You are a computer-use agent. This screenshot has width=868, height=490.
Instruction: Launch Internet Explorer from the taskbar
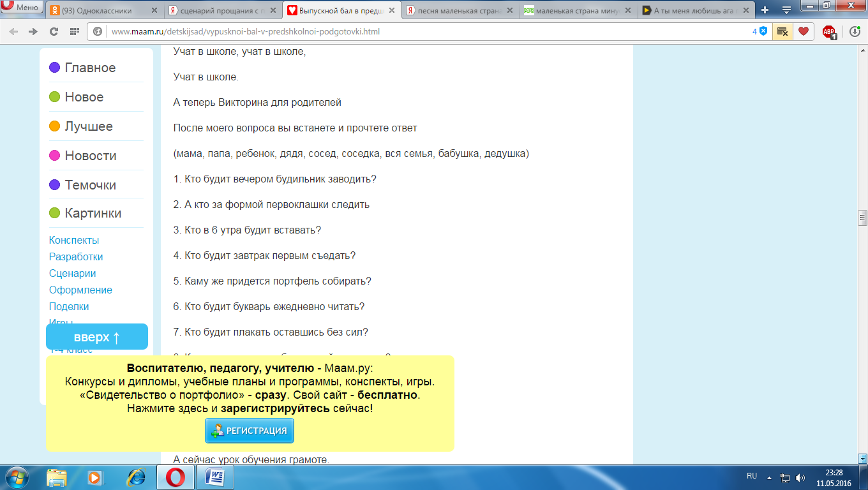pos(135,477)
